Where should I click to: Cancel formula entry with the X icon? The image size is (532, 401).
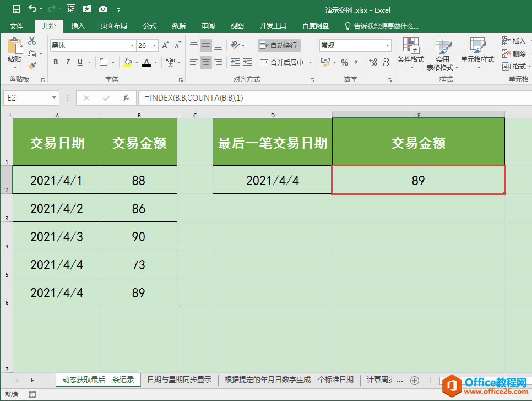coord(86,99)
